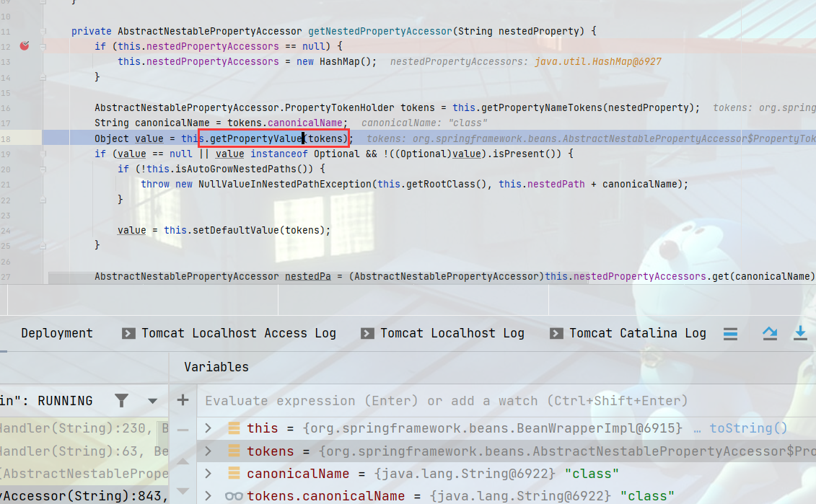
Task: Expand the 'tokens' variable node
Action: 208,451
